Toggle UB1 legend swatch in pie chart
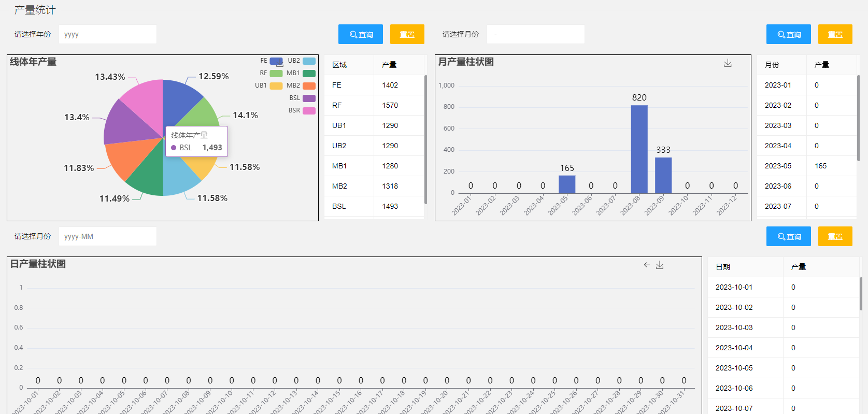 pyautogui.click(x=276, y=86)
